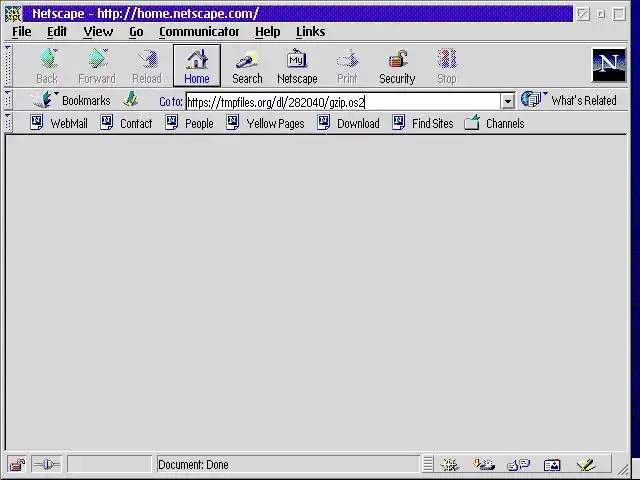Viewport: 640px width, 480px height.
Task: Collapse the navigation toolbar grip handle
Action: click(x=8, y=65)
